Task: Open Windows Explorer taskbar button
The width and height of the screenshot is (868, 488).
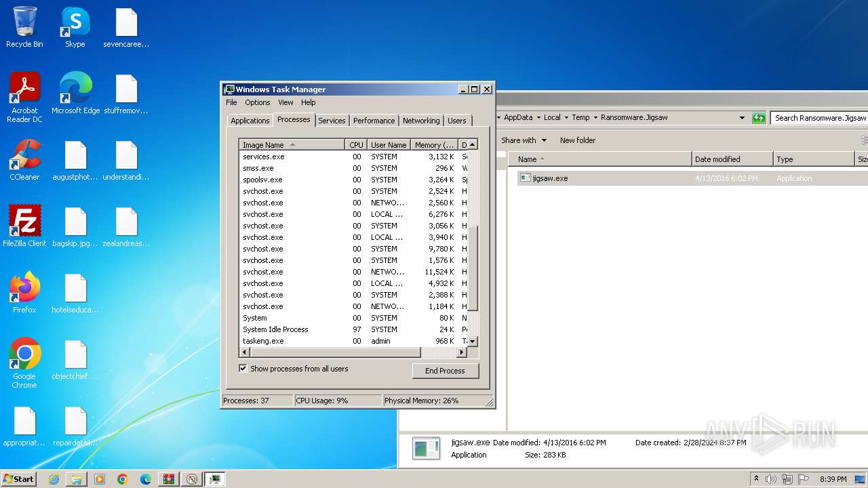Action: click(77, 479)
